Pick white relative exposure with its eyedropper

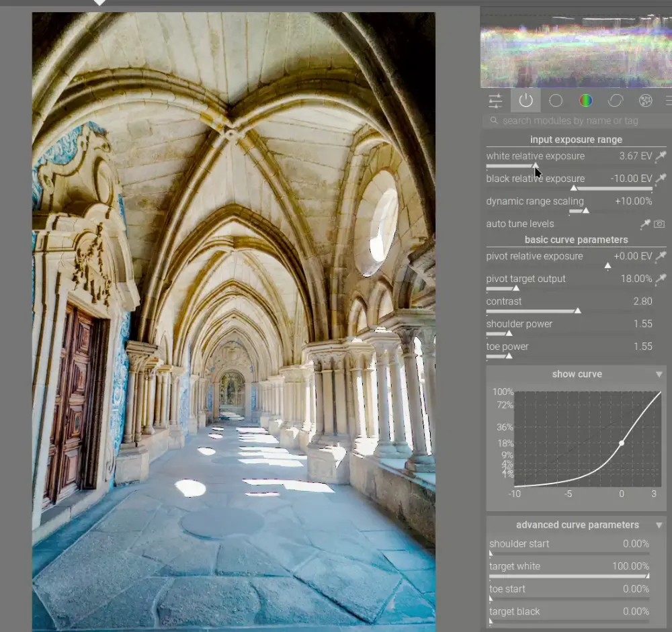tap(661, 156)
